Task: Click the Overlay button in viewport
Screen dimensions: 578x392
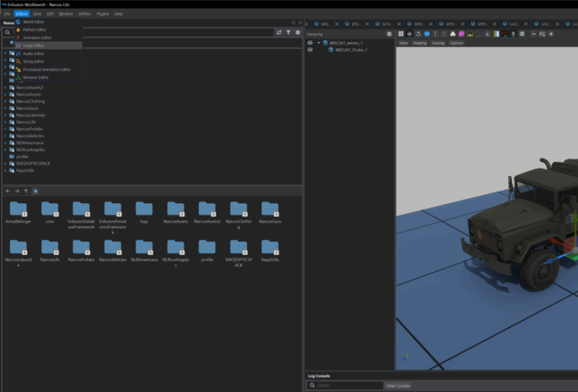Action: point(438,43)
